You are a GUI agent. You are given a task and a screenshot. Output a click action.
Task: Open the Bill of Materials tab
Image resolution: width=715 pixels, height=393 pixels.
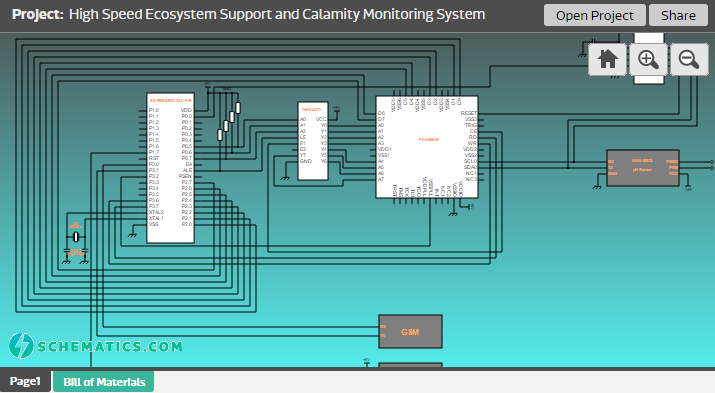click(104, 382)
